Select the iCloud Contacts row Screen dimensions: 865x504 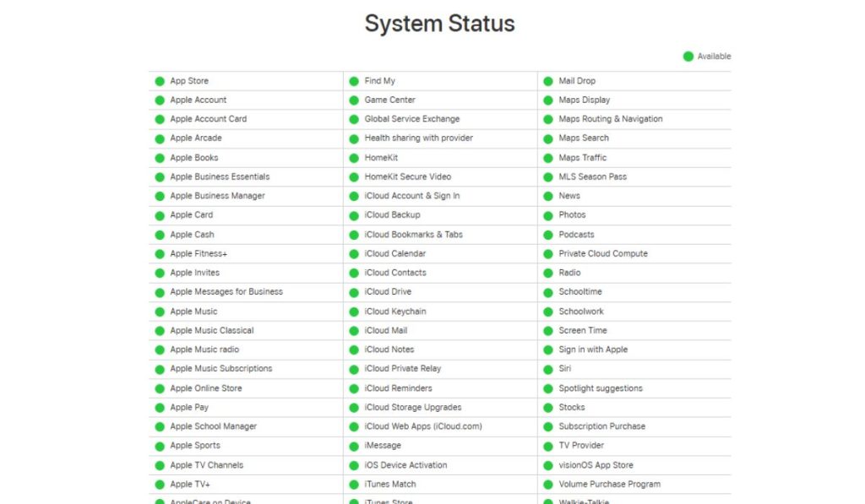click(x=440, y=273)
